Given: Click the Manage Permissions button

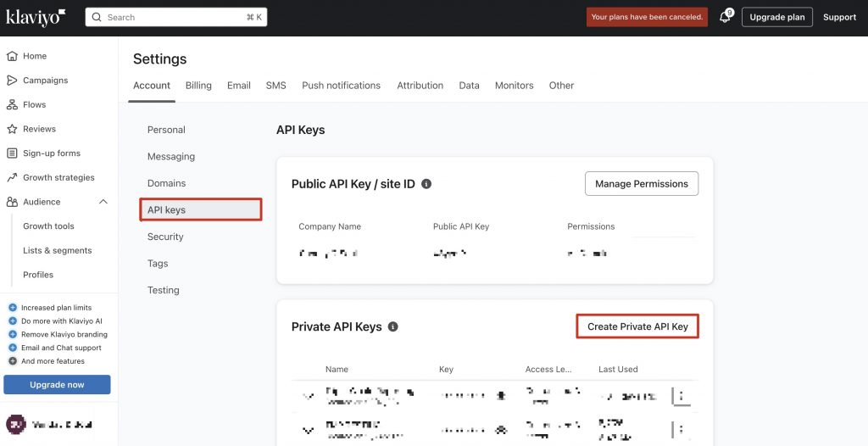Looking at the screenshot, I should (642, 184).
